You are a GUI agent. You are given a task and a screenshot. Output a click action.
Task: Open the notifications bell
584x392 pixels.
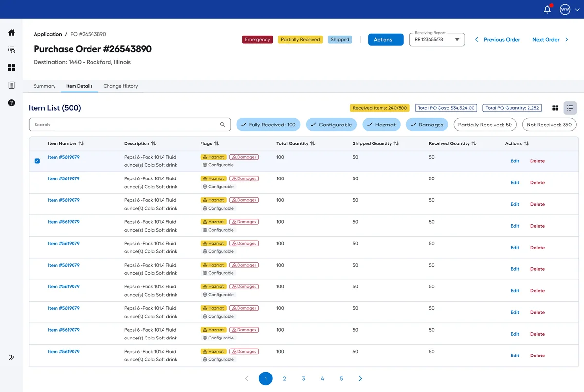click(547, 9)
